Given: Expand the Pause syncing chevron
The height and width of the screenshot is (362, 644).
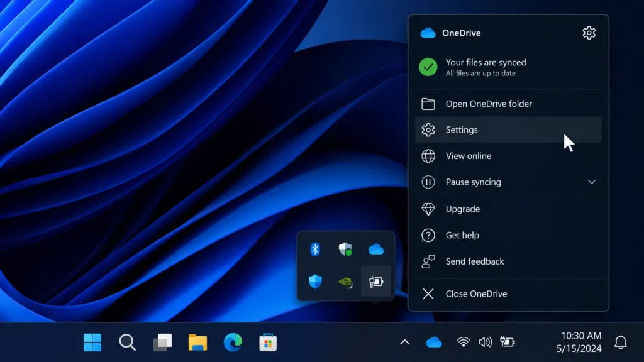Looking at the screenshot, I should [591, 182].
